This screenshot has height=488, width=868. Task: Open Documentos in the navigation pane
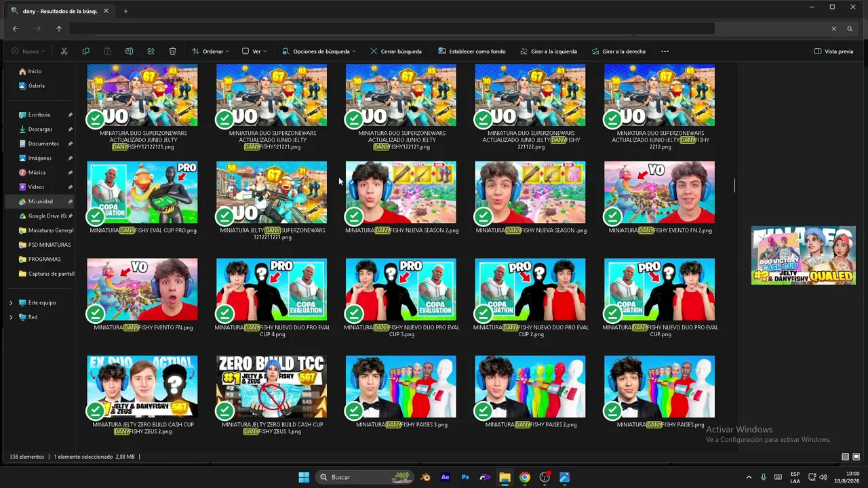tap(40, 144)
